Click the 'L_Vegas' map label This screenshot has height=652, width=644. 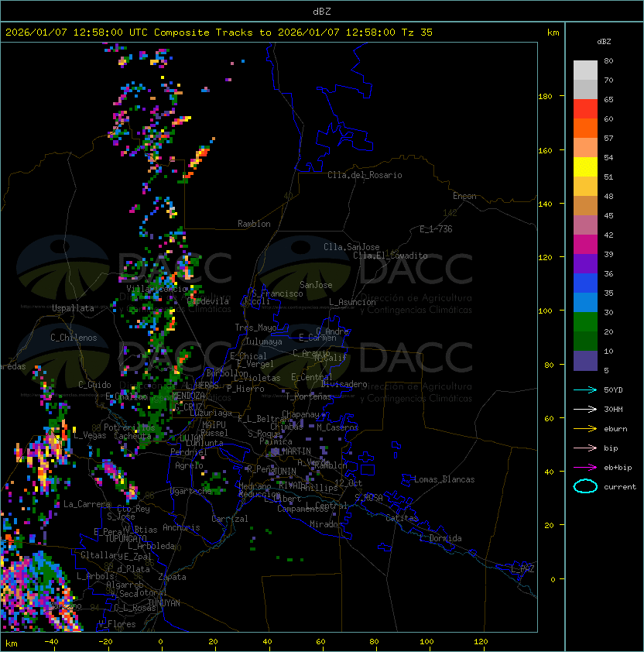click(90, 435)
